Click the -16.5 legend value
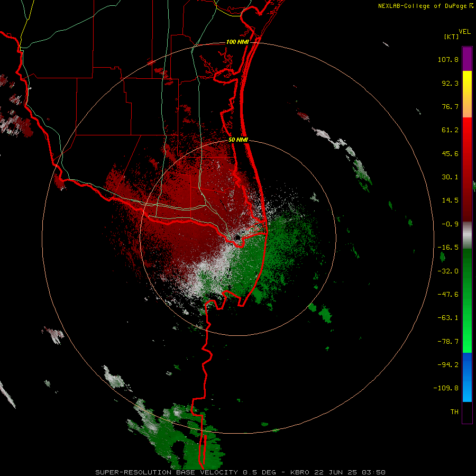Image resolution: width=476 pixels, height=476 pixels. 448,248
